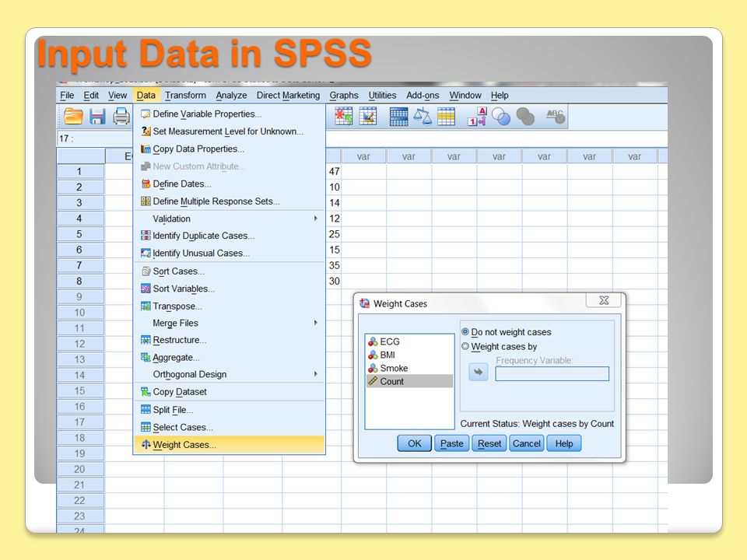Screen dimensions: 747x560
Task: Expand the Merge Files submenu
Action: 229,323
